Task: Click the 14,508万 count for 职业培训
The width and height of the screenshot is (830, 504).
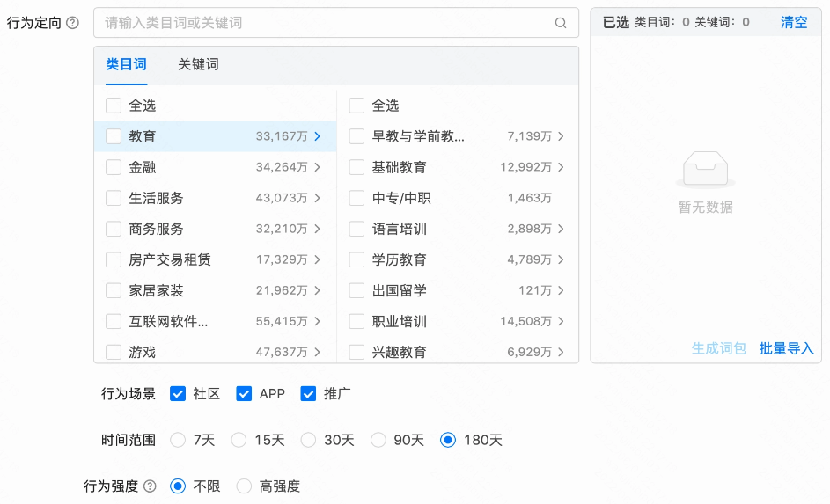Action: click(526, 322)
